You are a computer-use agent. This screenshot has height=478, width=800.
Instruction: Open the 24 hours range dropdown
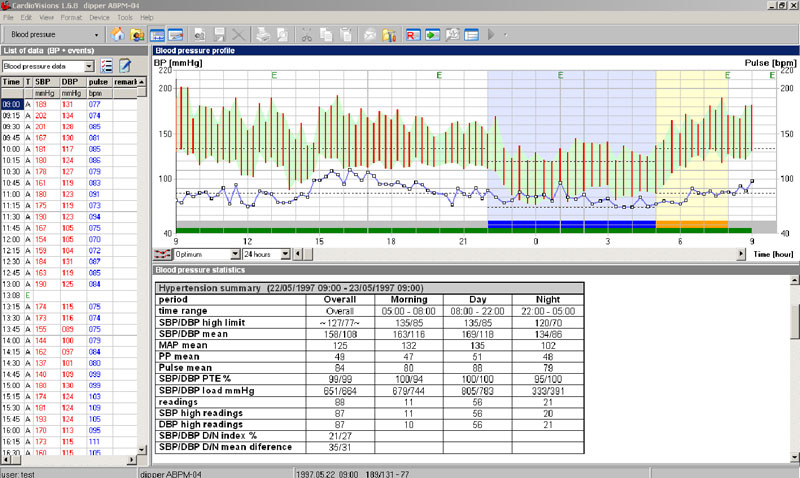coord(287,254)
